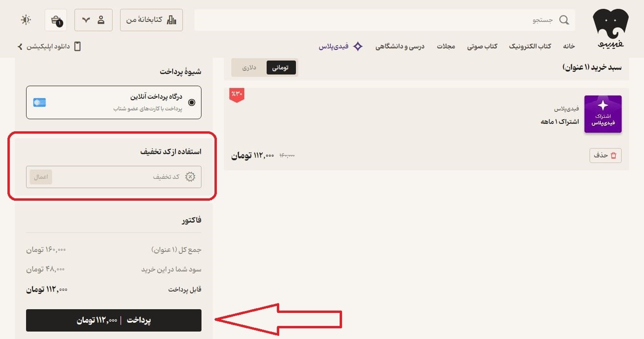Focus the جستجو search field

(x=384, y=20)
